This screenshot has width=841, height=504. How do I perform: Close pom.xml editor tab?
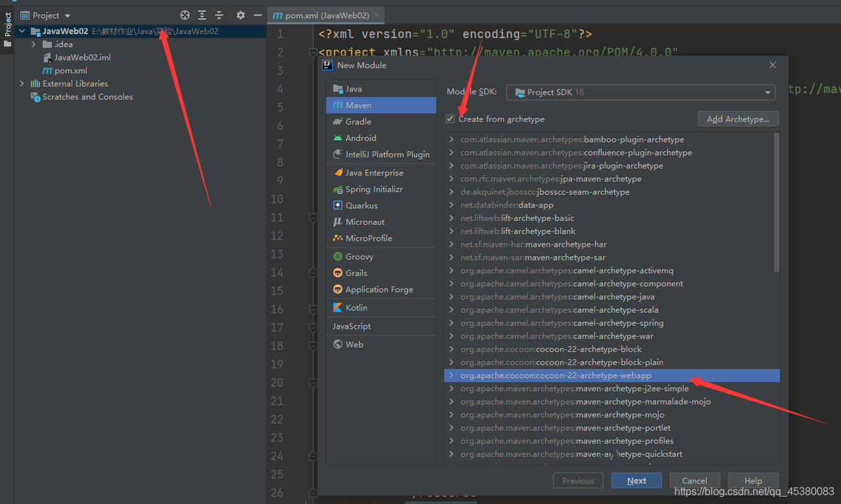[x=377, y=15]
